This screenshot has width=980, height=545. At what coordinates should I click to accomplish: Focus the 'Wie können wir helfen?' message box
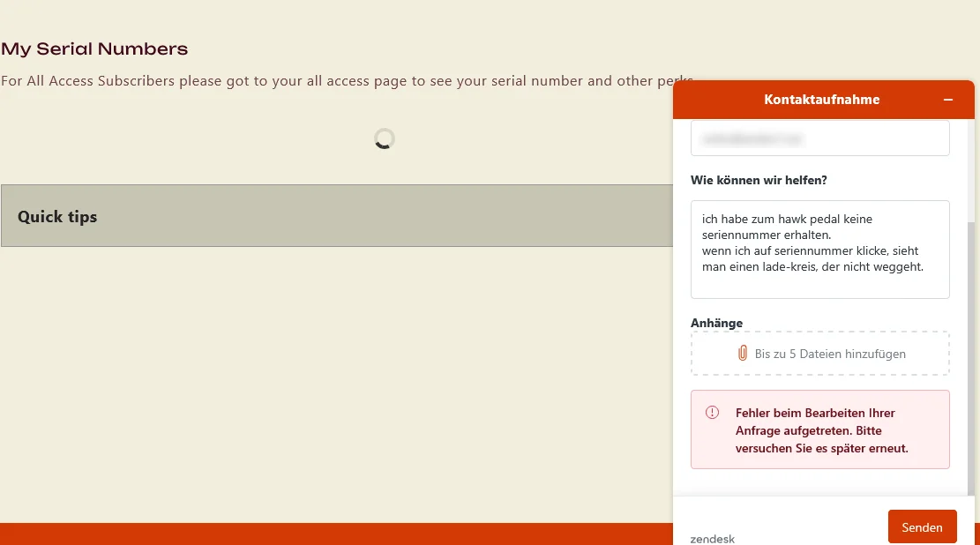pyautogui.click(x=820, y=250)
